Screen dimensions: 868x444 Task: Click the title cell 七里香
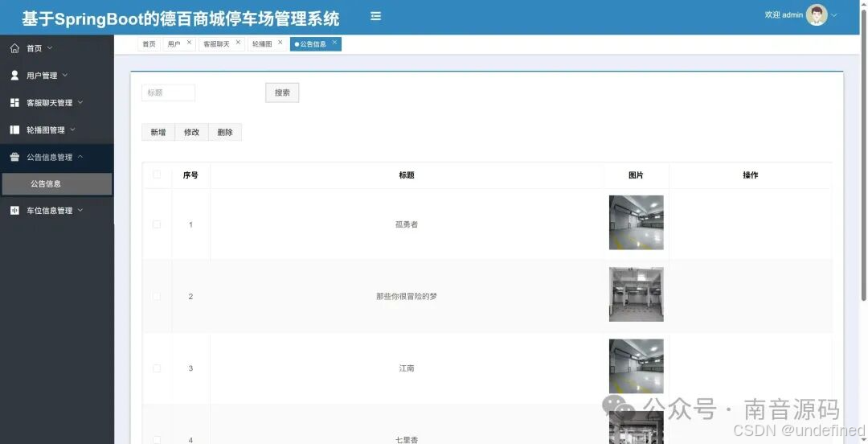pos(407,439)
